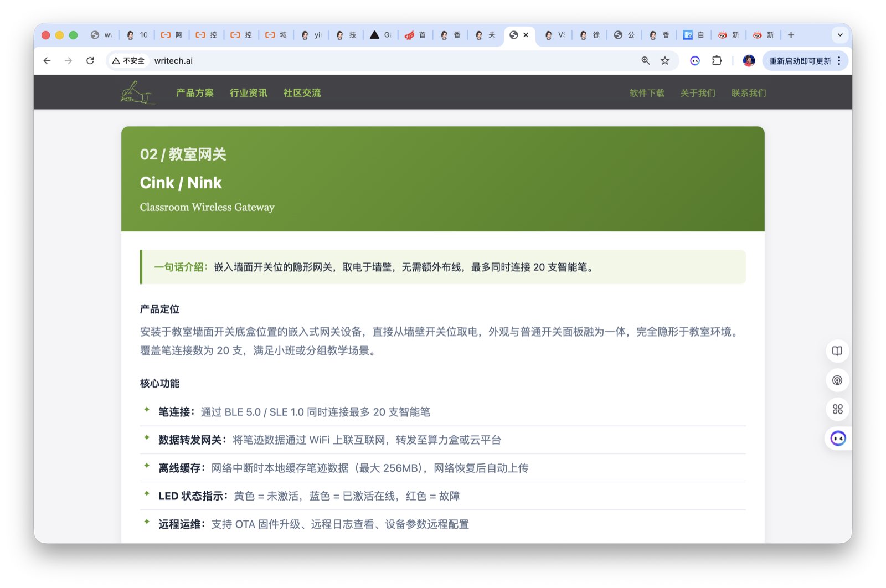This screenshot has width=886, height=588.
Task: Click the 远程运维 feature row
Action: pyautogui.click(x=443, y=524)
